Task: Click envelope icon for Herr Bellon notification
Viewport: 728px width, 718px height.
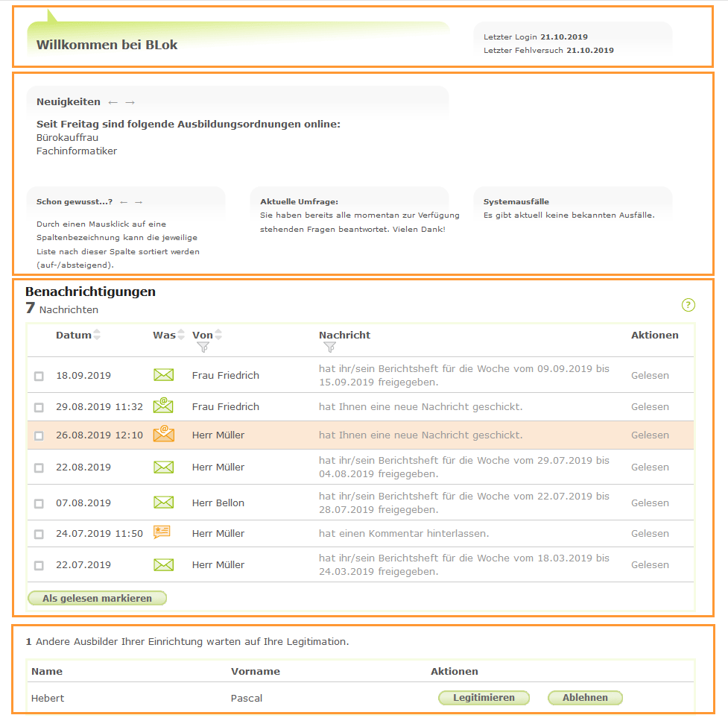Action: (163, 503)
